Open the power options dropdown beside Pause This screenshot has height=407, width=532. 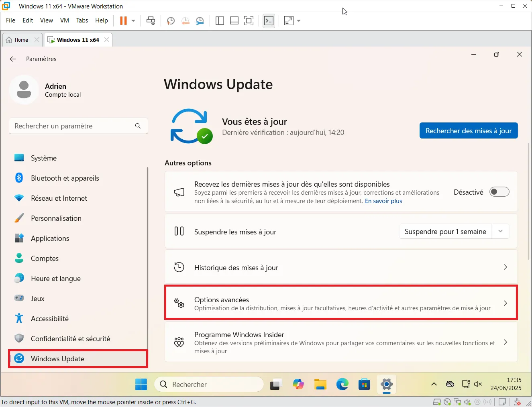(133, 21)
